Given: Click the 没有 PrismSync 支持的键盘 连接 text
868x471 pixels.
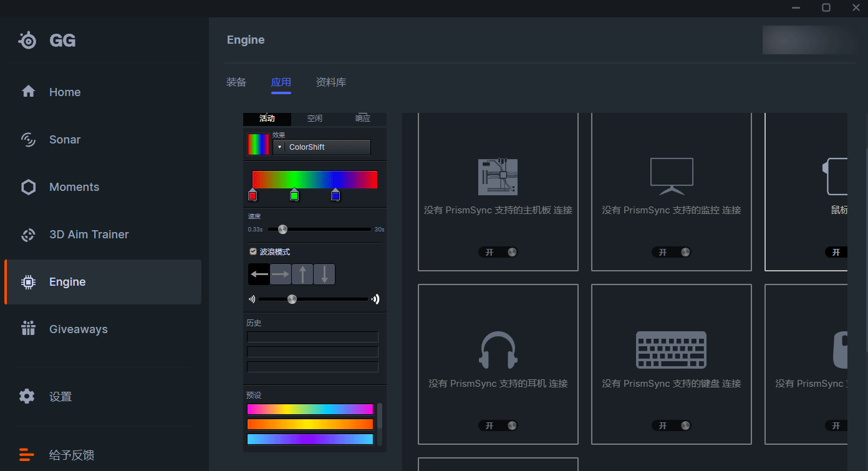Looking at the screenshot, I should 672,384.
